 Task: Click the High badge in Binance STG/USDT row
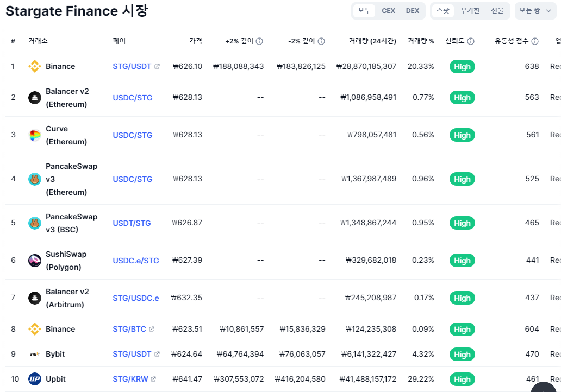pyautogui.click(x=462, y=67)
